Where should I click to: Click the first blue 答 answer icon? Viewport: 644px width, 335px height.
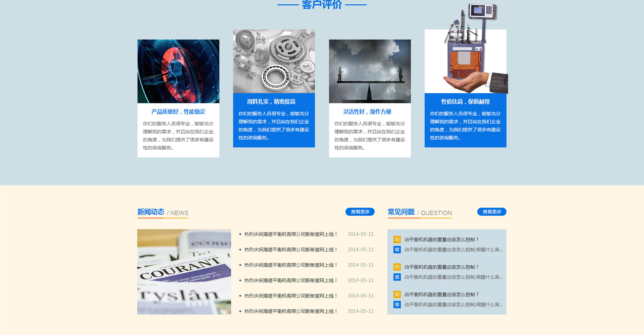[x=397, y=250]
